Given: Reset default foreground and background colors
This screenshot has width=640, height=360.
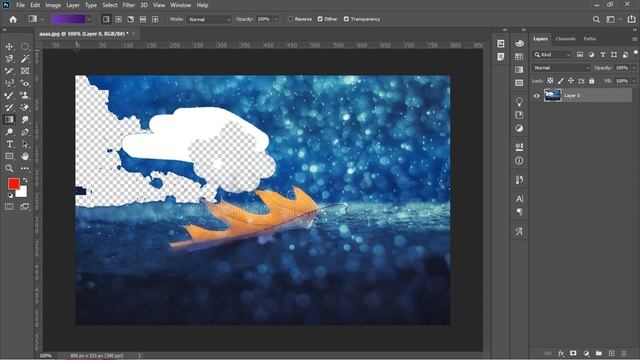Looking at the screenshot, I should [x=10, y=196].
